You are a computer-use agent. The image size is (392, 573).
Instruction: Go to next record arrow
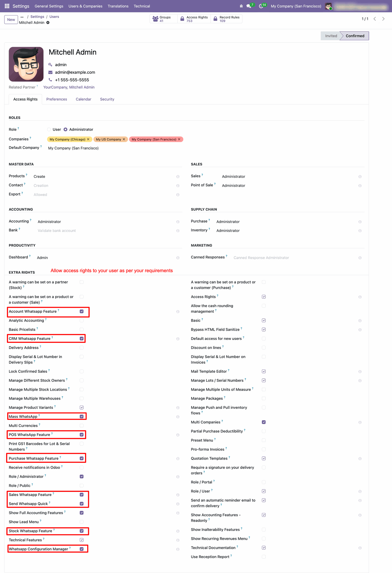pos(383,19)
